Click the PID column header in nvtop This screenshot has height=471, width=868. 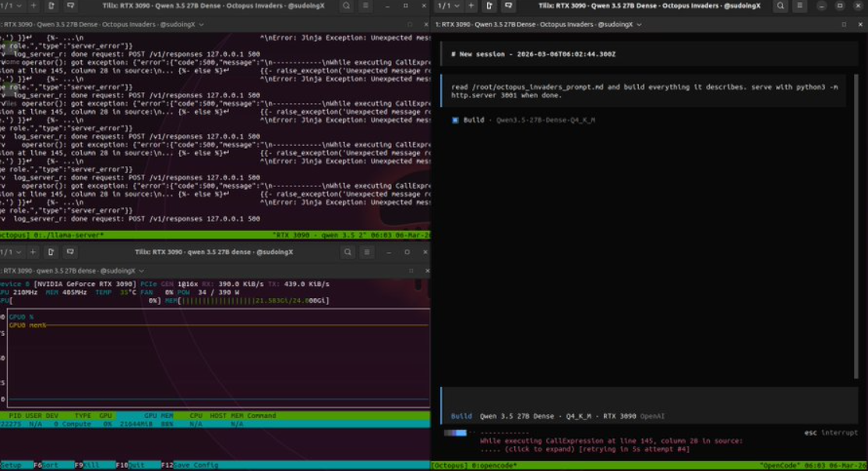click(15, 416)
